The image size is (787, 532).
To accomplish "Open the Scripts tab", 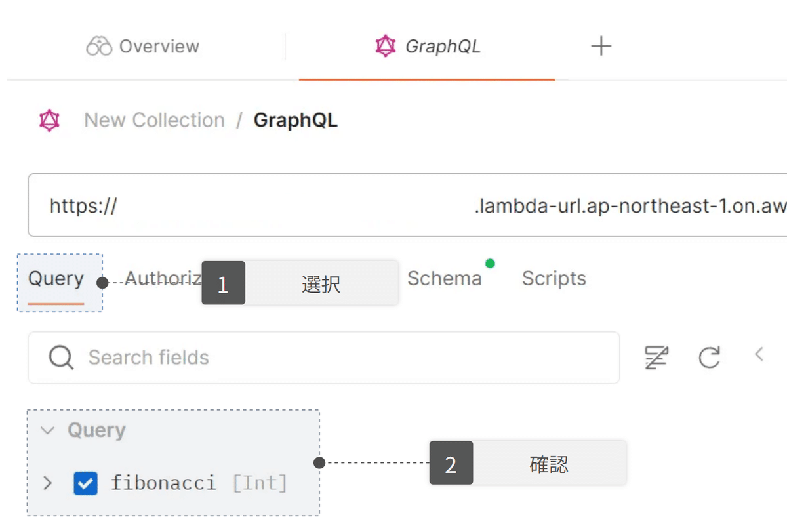I will tap(554, 278).
